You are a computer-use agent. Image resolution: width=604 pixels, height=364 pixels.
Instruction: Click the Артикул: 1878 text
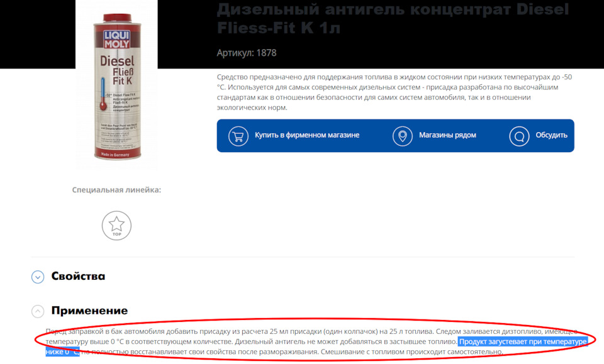coord(247,53)
